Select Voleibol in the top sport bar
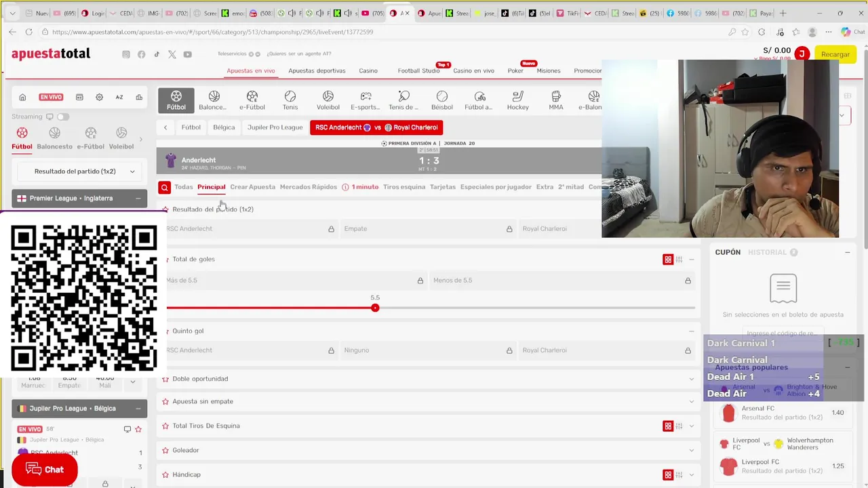This screenshot has height=488, width=868. (x=328, y=100)
